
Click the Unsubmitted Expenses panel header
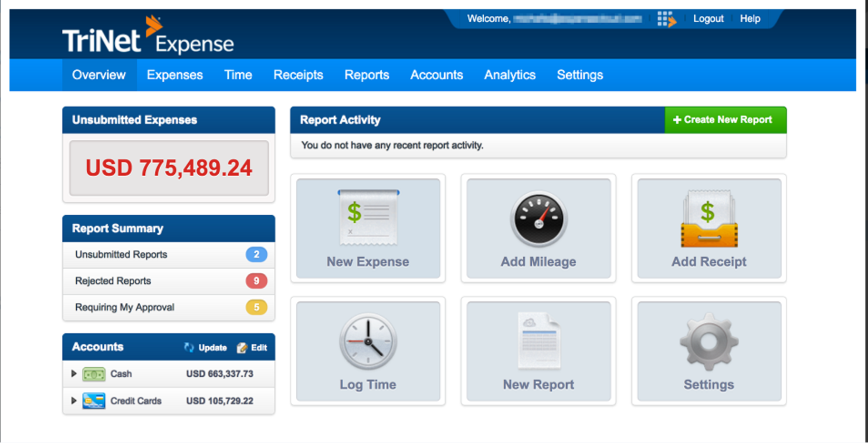(169, 120)
